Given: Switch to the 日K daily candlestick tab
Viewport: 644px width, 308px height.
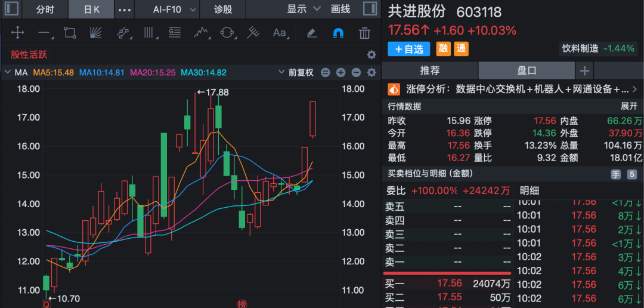Looking at the screenshot, I should coord(92,9).
